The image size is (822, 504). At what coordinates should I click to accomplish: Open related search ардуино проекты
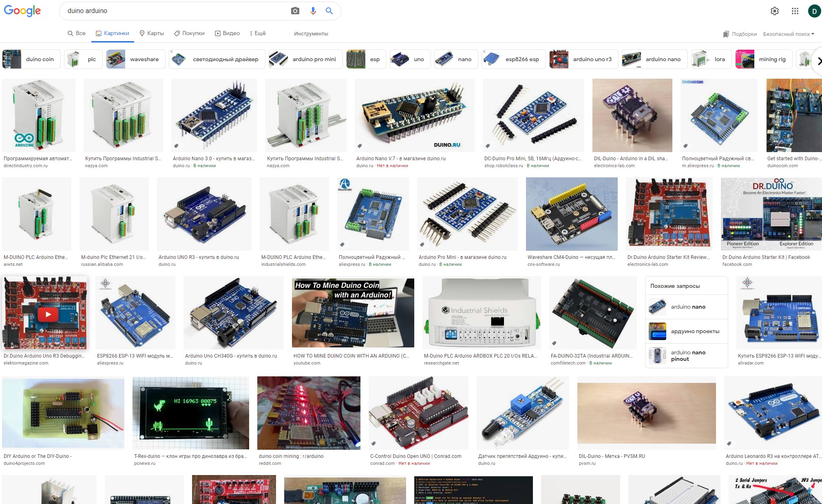click(687, 331)
